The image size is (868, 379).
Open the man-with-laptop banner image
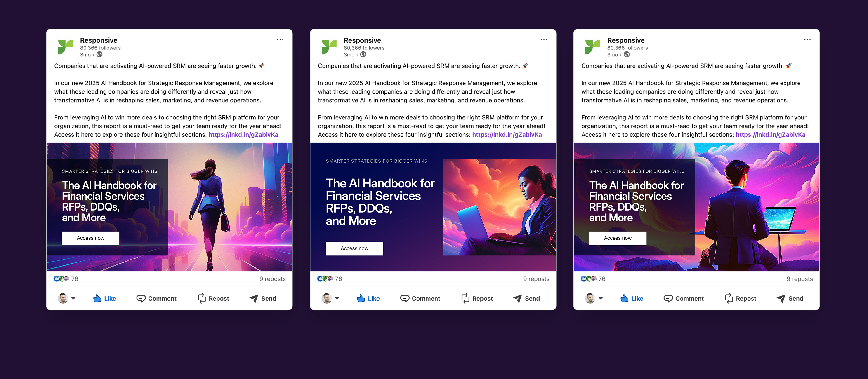696,207
